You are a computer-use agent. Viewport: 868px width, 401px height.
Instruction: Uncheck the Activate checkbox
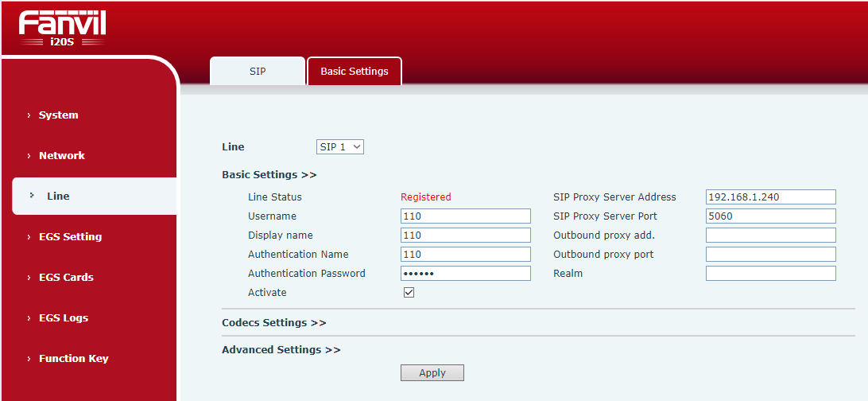(x=409, y=292)
